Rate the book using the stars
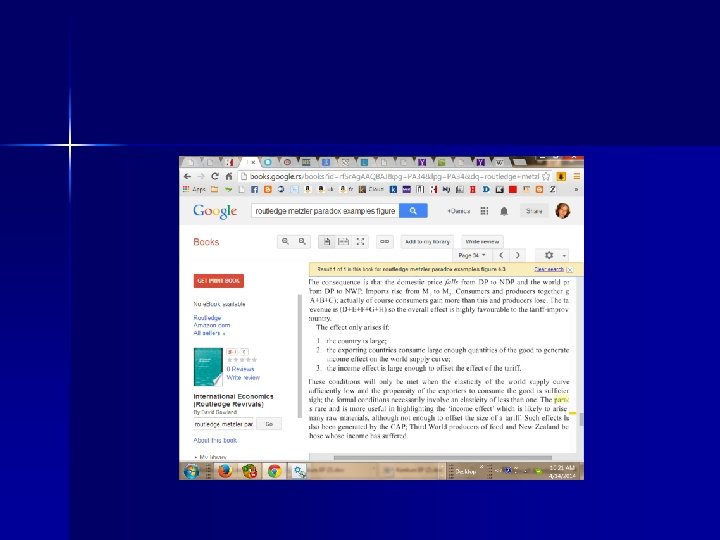Viewport: 720px width, 540px height. [x=242, y=360]
